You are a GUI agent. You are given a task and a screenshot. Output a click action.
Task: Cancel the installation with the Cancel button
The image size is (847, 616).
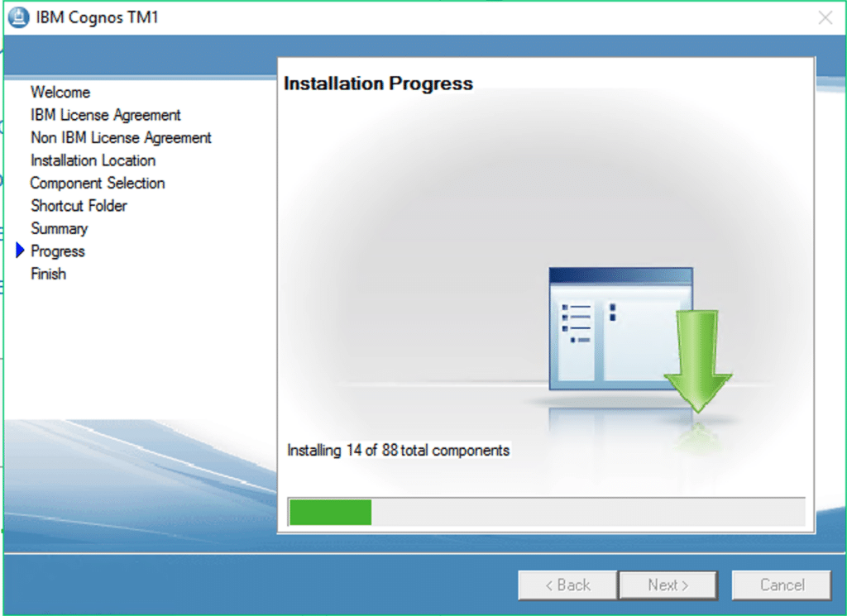click(781, 585)
